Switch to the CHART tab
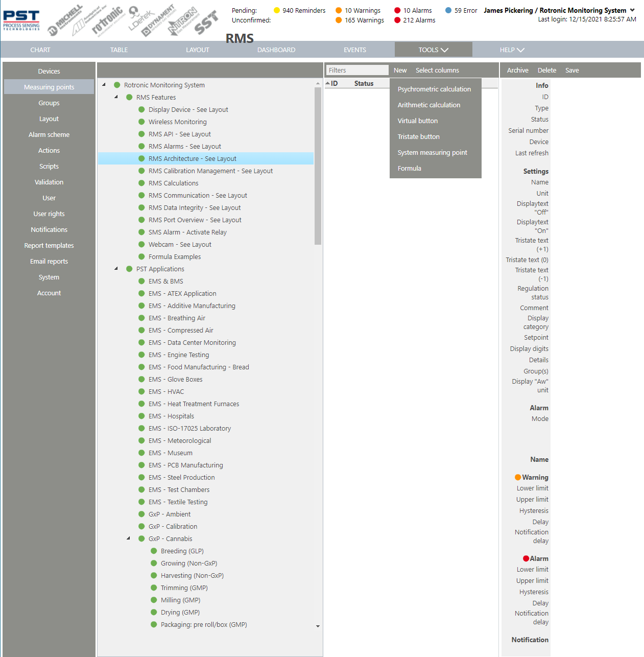The height and width of the screenshot is (657, 644). click(40, 50)
